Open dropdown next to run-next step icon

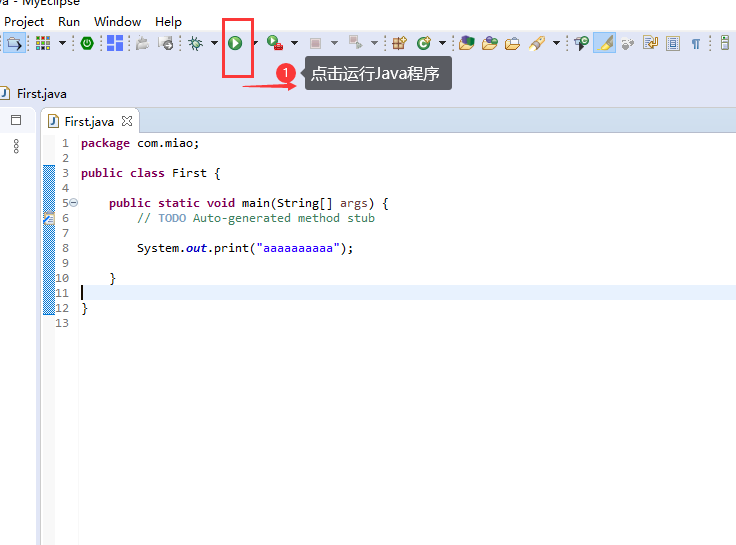374,43
